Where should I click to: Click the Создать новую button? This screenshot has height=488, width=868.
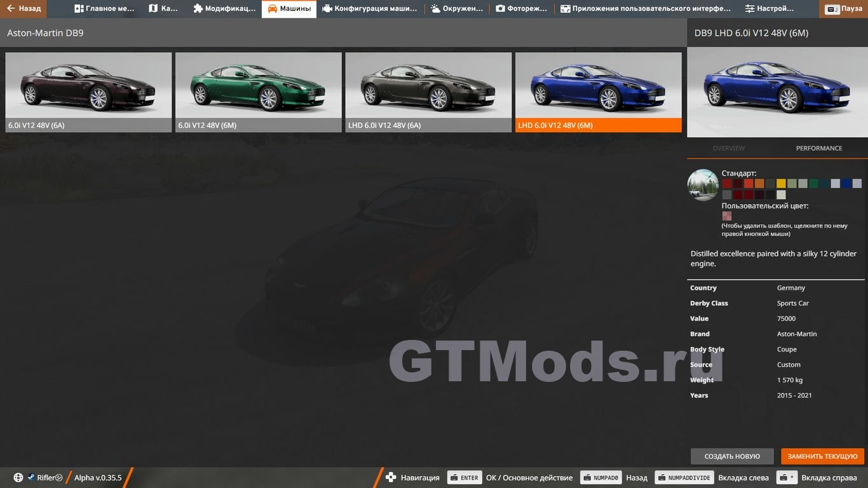732,456
